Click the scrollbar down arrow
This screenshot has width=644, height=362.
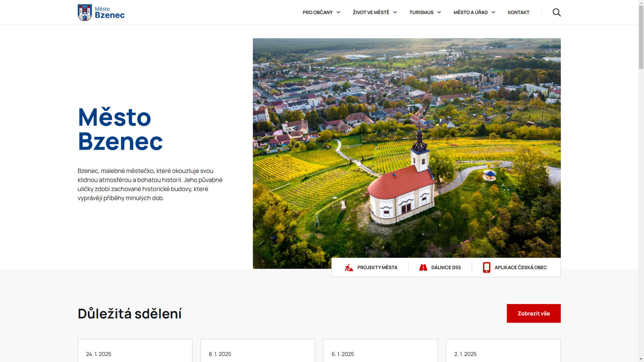pos(641,359)
